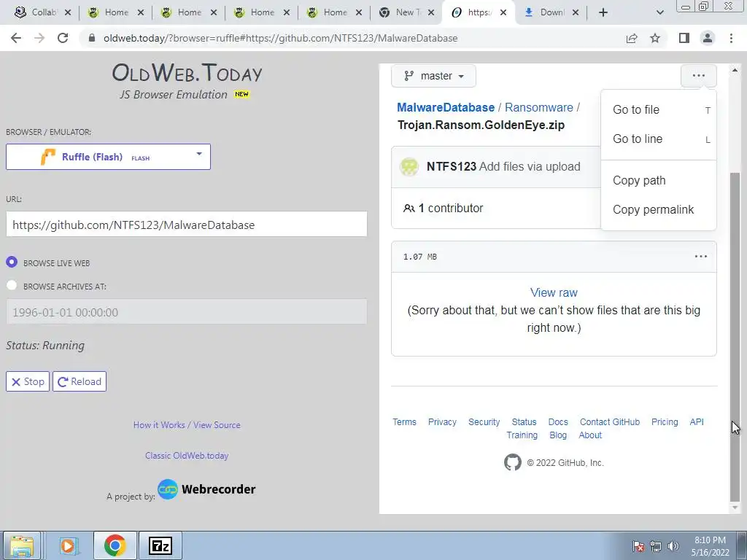Image resolution: width=747 pixels, height=560 pixels.
Task: Open Action Center flag icon
Action: point(638,546)
